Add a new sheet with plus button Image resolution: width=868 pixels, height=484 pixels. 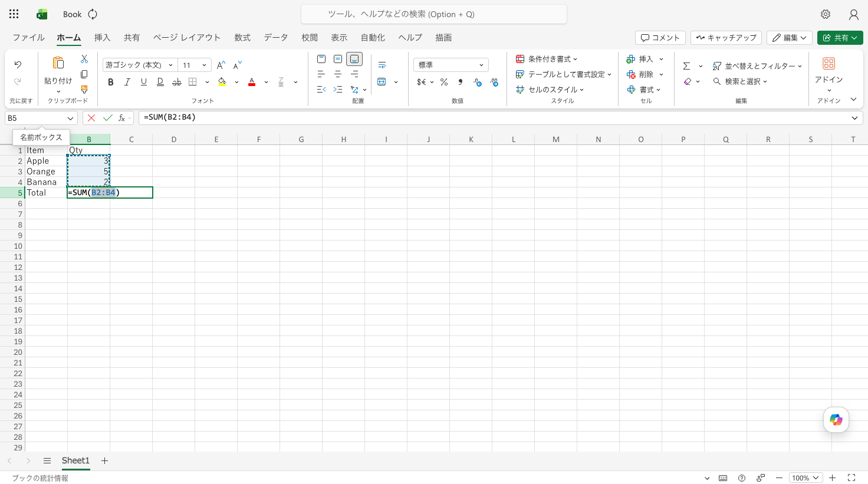pos(104,460)
